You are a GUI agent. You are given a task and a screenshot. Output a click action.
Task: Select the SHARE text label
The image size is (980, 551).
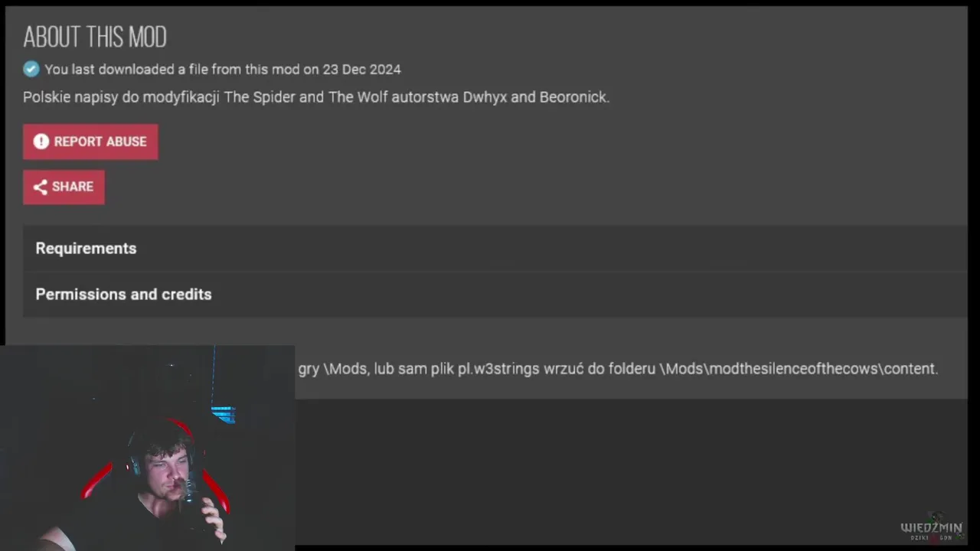click(x=73, y=187)
